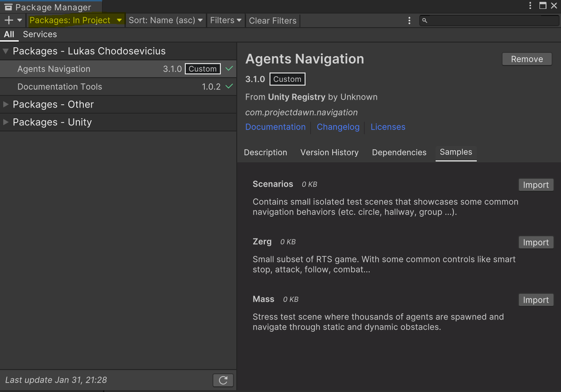Click the Remove button
This screenshot has width=561, height=392.
(527, 59)
